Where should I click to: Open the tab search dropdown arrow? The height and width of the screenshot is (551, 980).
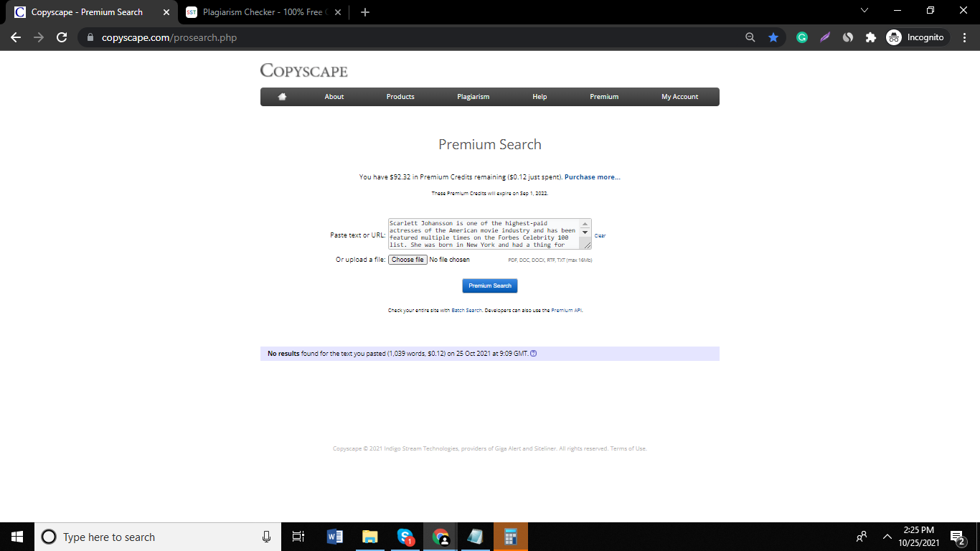pos(864,11)
